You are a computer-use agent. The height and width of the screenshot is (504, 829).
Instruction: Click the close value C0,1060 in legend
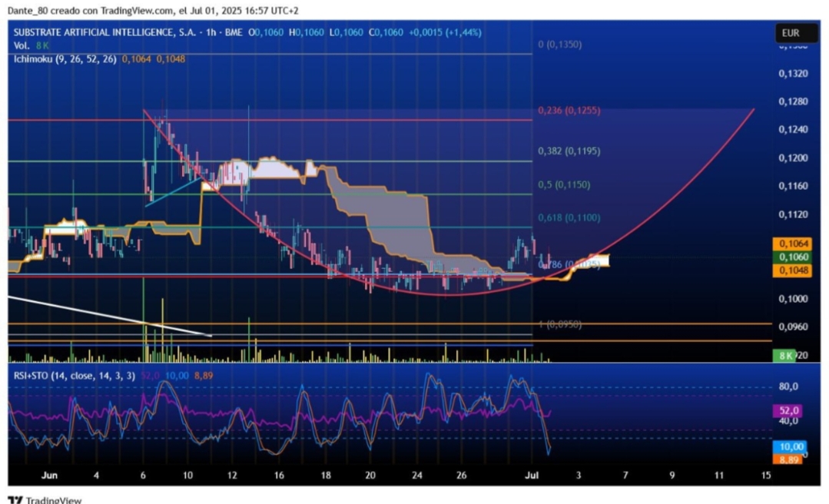[x=386, y=32]
